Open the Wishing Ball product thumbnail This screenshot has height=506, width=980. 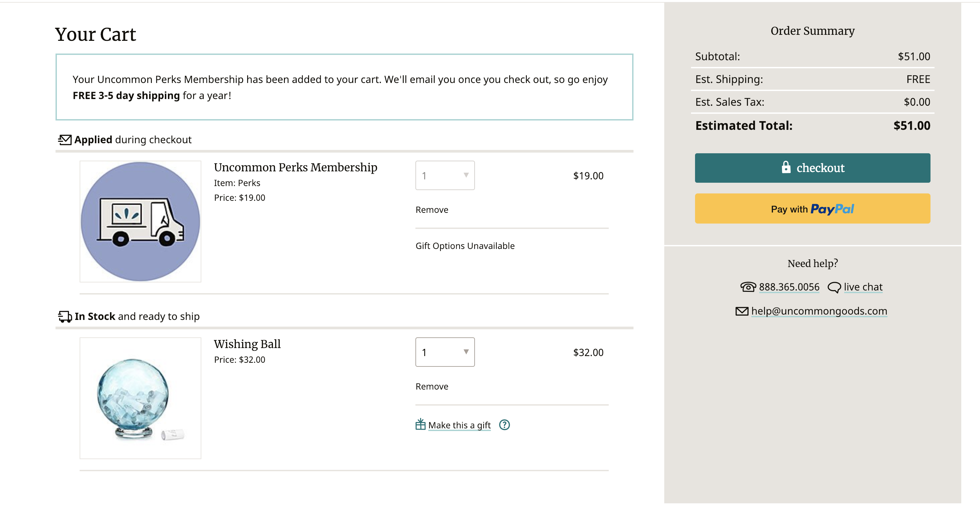(140, 398)
